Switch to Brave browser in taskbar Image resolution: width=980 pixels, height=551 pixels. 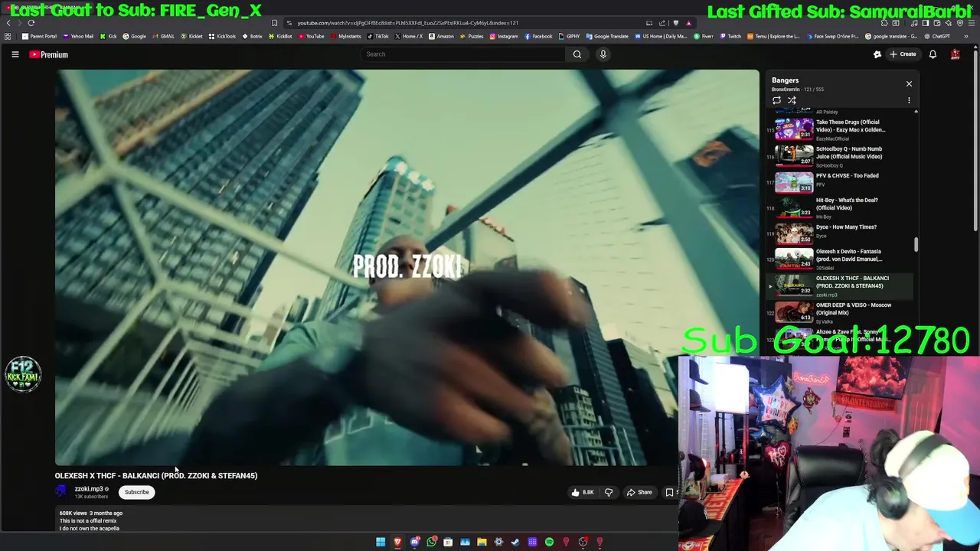coord(397,542)
